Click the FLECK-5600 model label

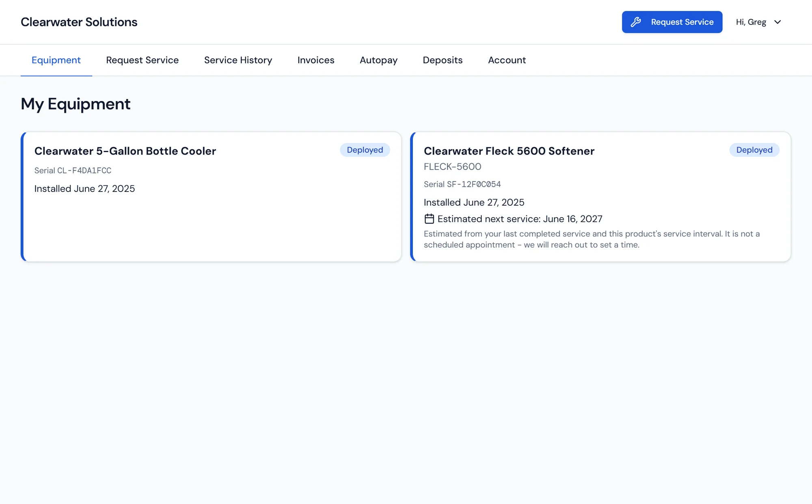coord(453,167)
